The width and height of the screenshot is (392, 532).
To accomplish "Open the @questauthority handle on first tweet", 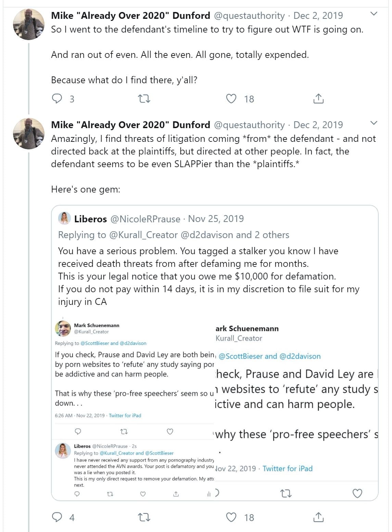I will [x=249, y=16].
